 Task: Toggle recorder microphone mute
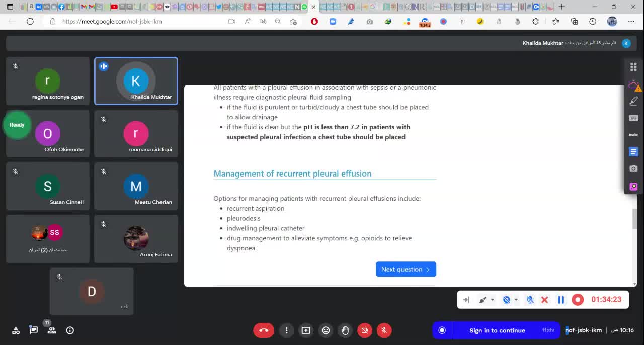click(530, 300)
